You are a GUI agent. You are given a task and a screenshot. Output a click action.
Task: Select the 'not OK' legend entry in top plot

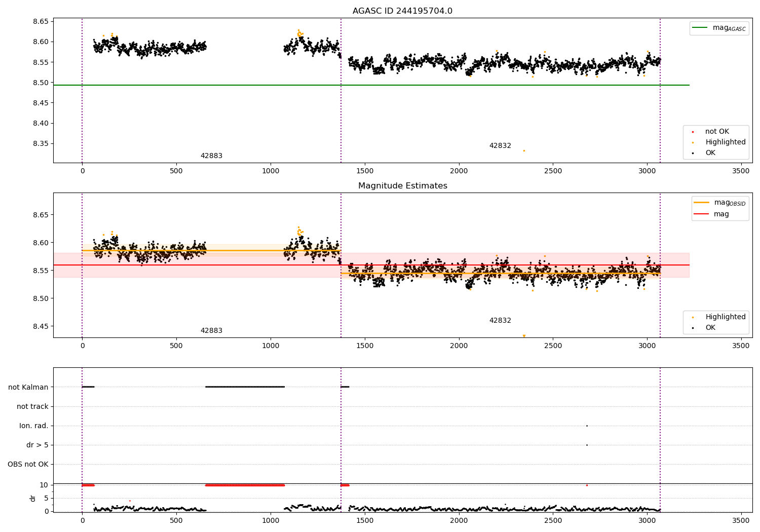pyautogui.click(x=717, y=132)
